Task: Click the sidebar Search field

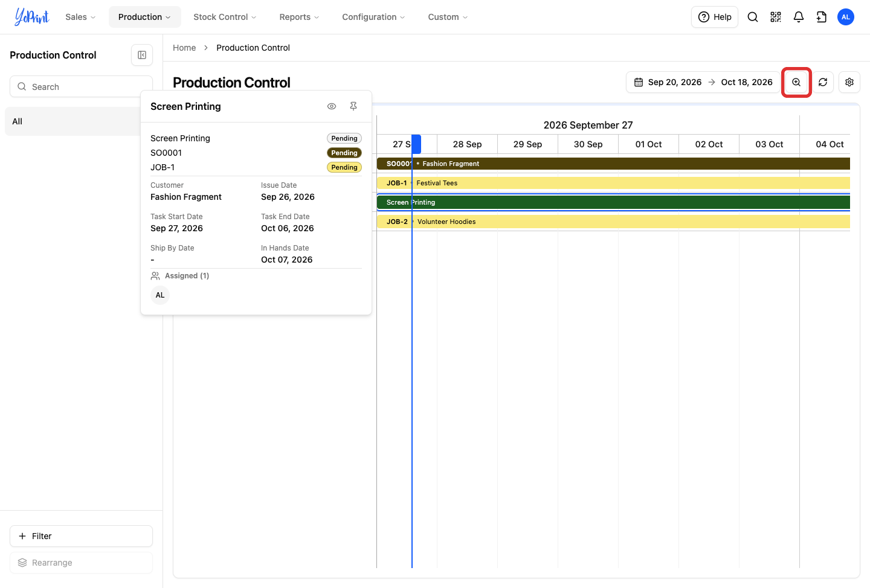Action: pos(81,86)
